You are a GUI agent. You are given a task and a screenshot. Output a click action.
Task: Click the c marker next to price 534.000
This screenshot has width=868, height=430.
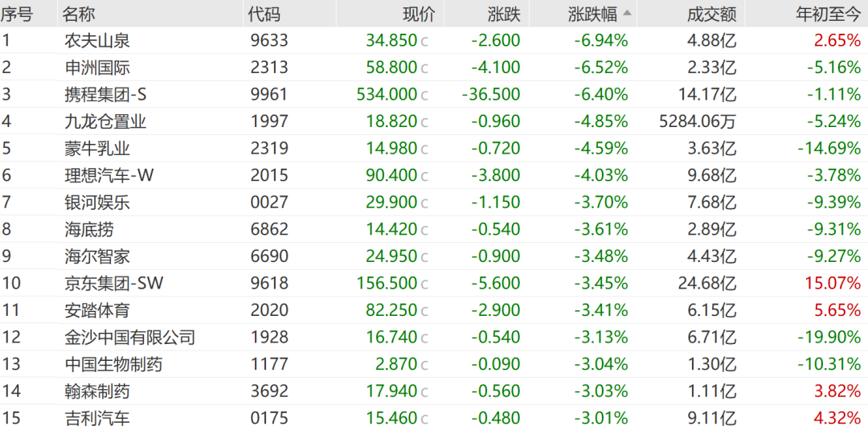coord(424,96)
